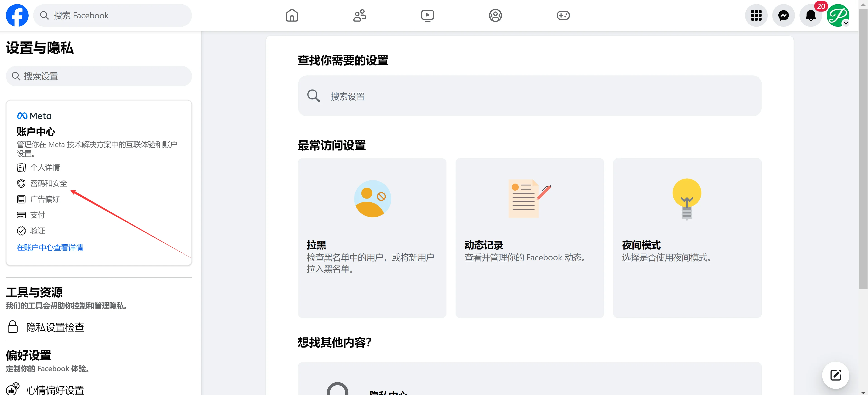Screen dimensions: 868x395
Task: Open the Friends icon in top navigation
Action: click(x=360, y=15)
